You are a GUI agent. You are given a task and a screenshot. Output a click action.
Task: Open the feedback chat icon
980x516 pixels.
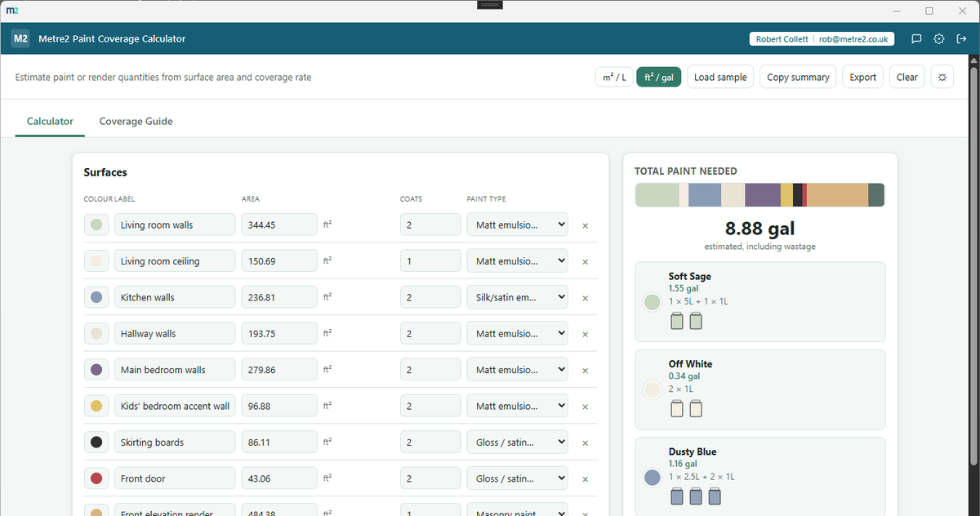point(916,39)
